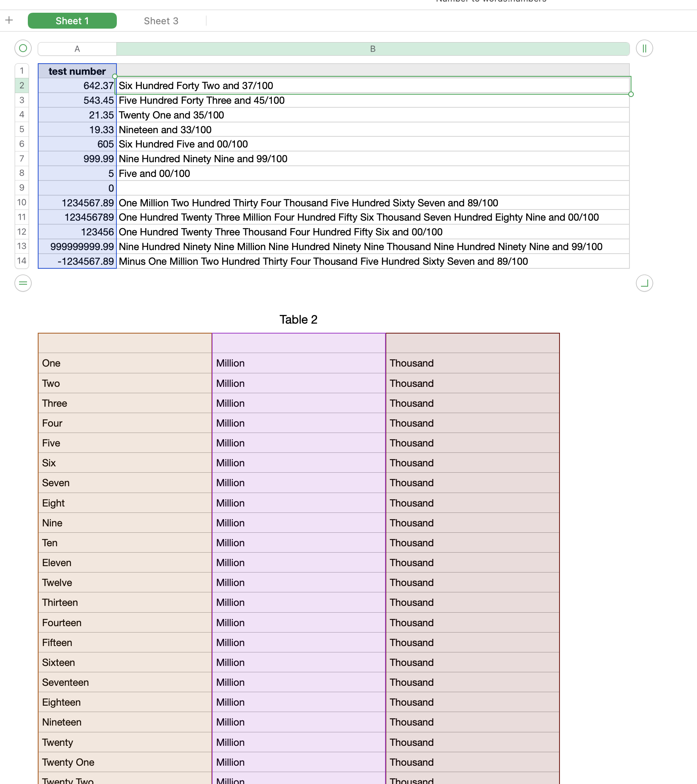Click the cell containing 642.37
The image size is (697, 784).
[76, 85]
